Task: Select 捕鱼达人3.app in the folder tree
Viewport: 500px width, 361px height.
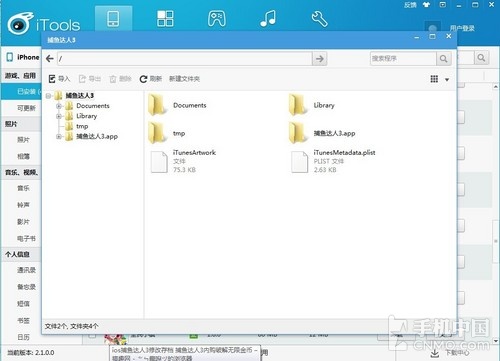Action: (x=97, y=136)
